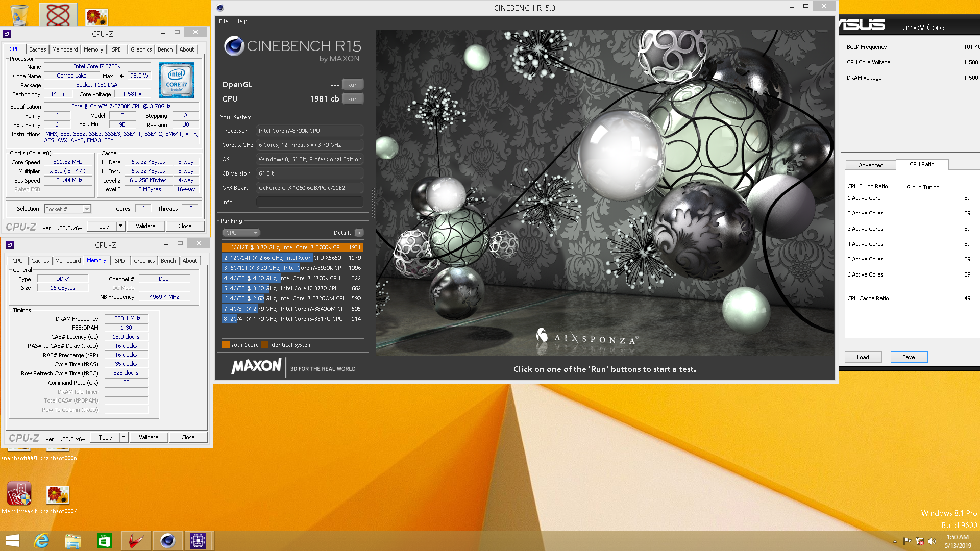Open the volume speaker tray icon
Screen dimensions: 980x551
pos(932,541)
